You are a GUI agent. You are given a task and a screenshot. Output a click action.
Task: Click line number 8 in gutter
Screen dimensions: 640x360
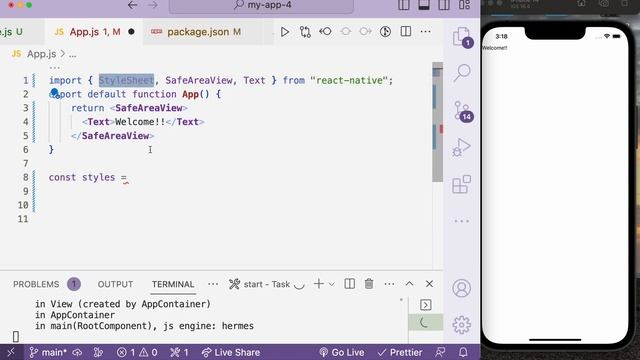(x=25, y=178)
